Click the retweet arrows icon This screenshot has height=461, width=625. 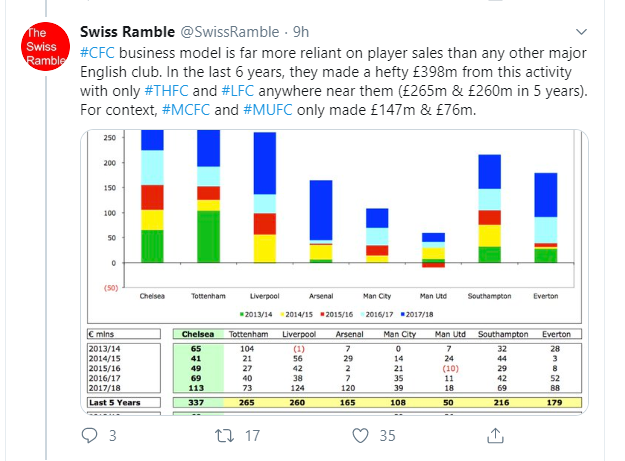coord(224,435)
